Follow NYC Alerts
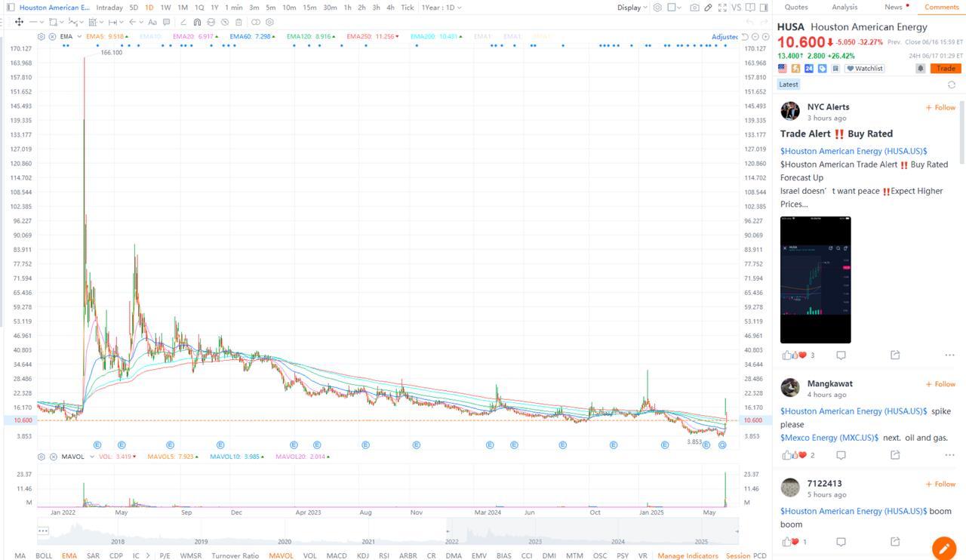966x560 pixels. point(940,107)
